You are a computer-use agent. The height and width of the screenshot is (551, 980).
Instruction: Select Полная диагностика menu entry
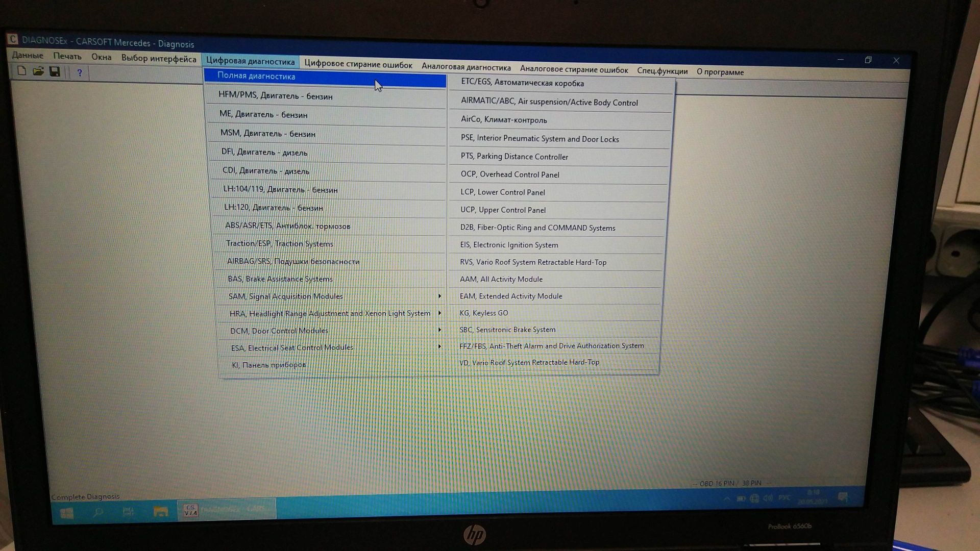point(325,78)
